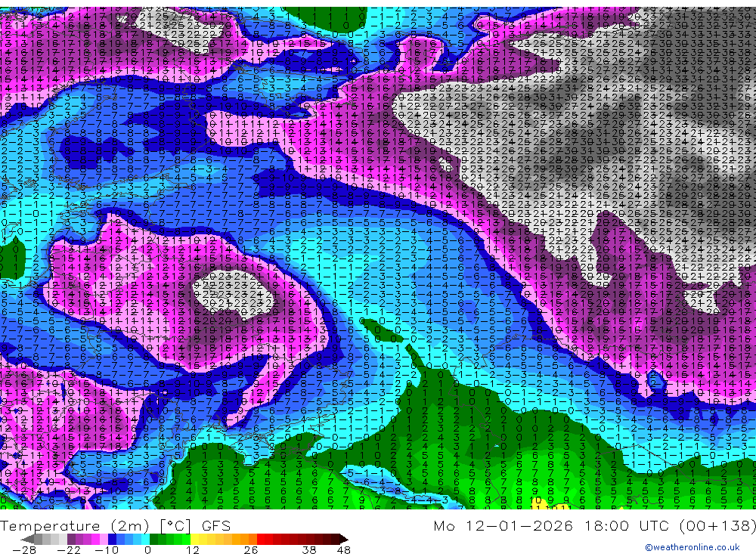Click the −10 legend label
Screen dimensions: 756x554
[107, 549]
